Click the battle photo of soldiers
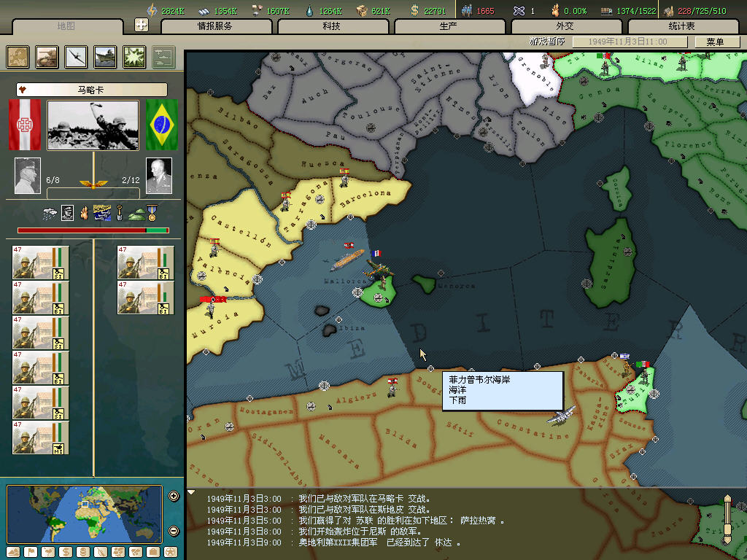 pos(93,125)
